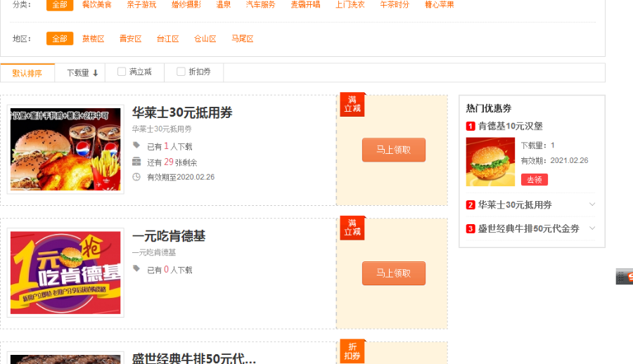The image size is (633, 364).
Task: Filter by 汽车服务 category
Action: point(261,4)
